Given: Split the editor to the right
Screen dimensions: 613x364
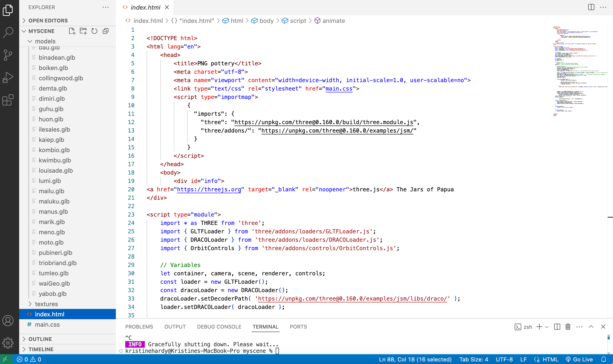Looking at the screenshot, I should tap(591, 7).
